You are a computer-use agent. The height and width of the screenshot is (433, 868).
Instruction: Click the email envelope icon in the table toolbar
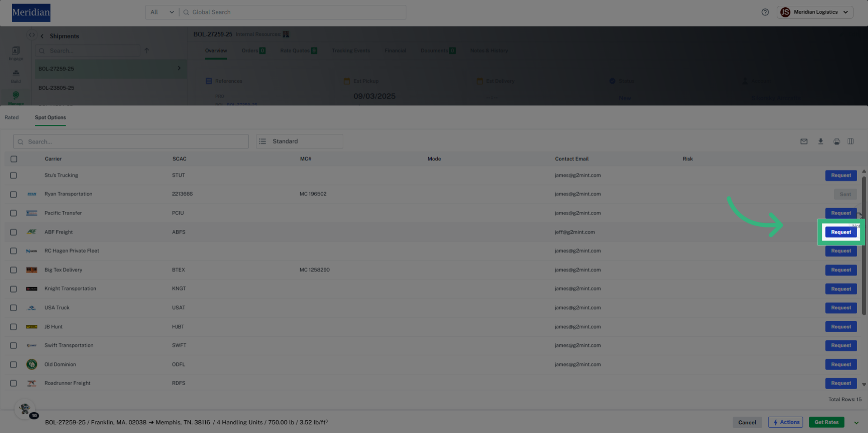pyautogui.click(x=804, y=142)
